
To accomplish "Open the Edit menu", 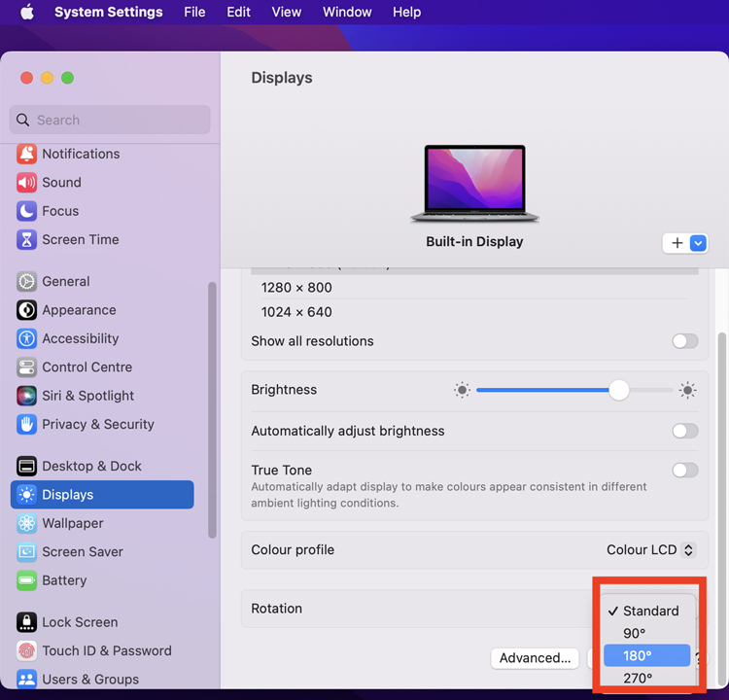I will tap(238, 12).
